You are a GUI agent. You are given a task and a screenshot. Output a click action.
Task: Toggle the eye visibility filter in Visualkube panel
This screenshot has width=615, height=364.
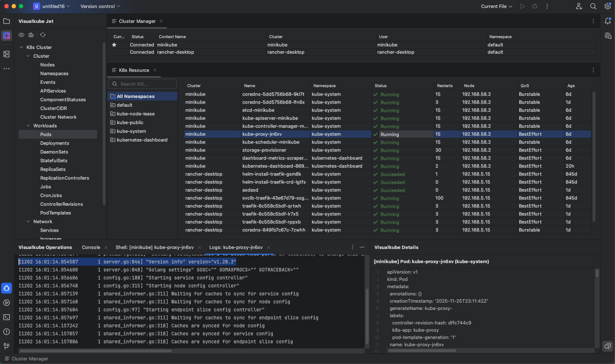[x=21, y=35]
